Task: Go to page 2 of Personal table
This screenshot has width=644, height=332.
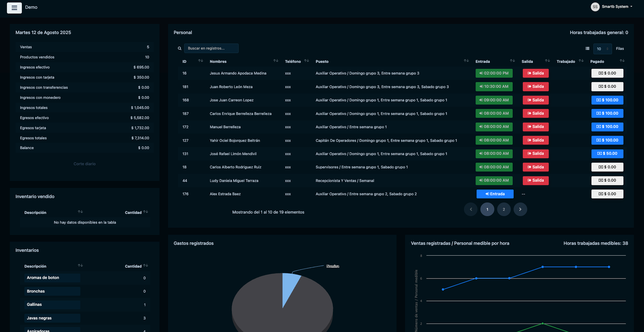Action: 504,209
